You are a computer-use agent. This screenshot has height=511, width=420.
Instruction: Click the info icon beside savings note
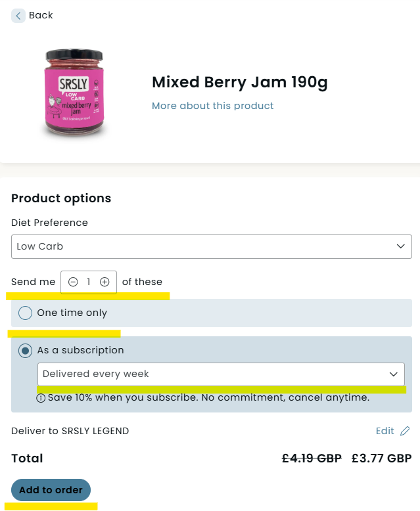pyautogui.click(x=41, y=398)
